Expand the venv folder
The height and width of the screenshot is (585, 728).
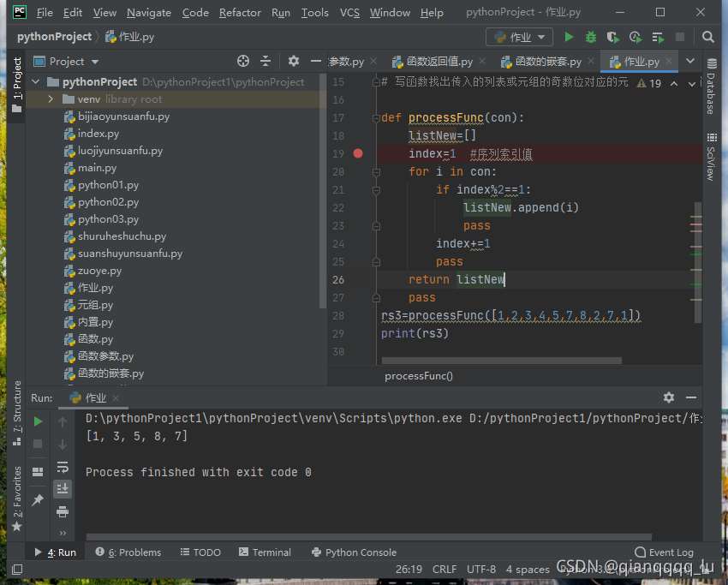pos(51,99)
